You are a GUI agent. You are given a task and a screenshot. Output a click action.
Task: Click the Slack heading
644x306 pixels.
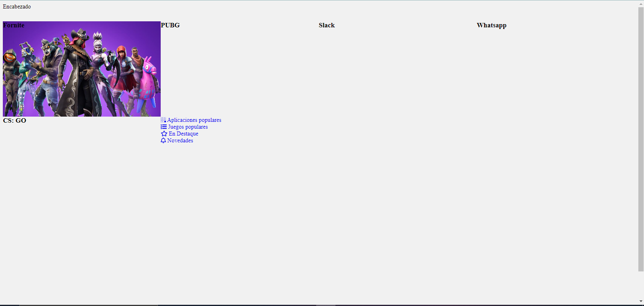[x=327, y=25]
